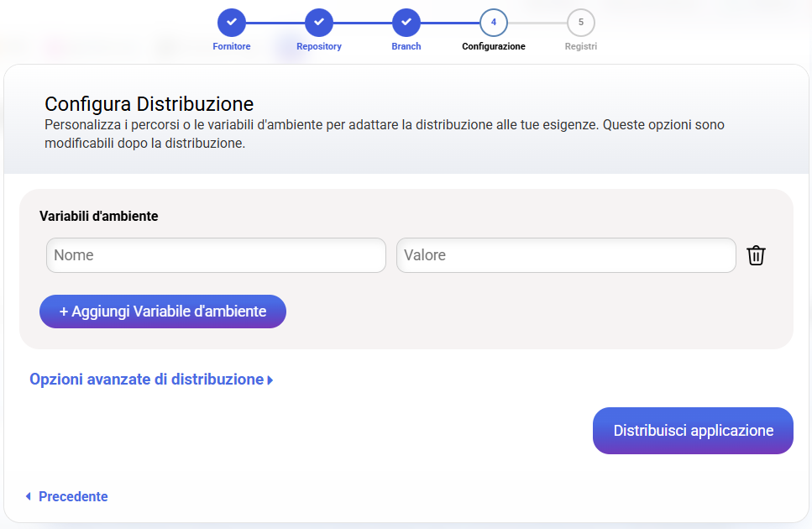The width and height of the screenshot is (812, 529).
Task: Go back using the Precedente link
Action: pos(73,497)
